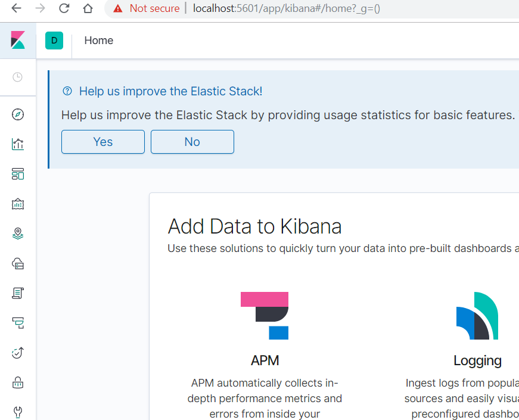Click Yes to share usage statistics
The image size is (519, 420).
[x=103, y=142]
